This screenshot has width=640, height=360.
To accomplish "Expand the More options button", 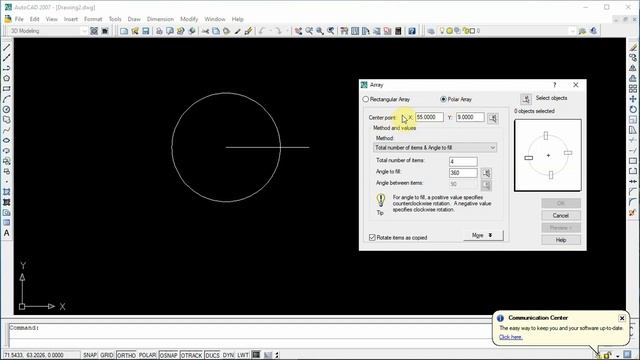I will [483, 236].
